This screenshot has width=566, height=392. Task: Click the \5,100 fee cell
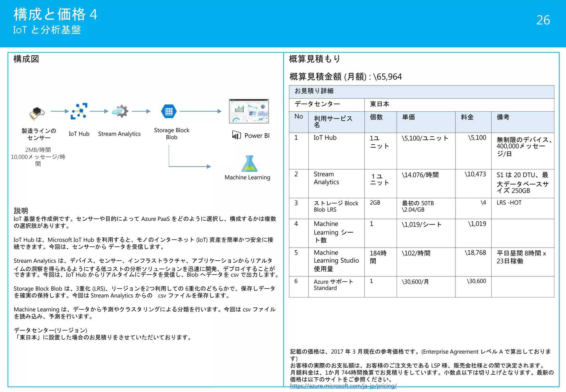(473, 151)
